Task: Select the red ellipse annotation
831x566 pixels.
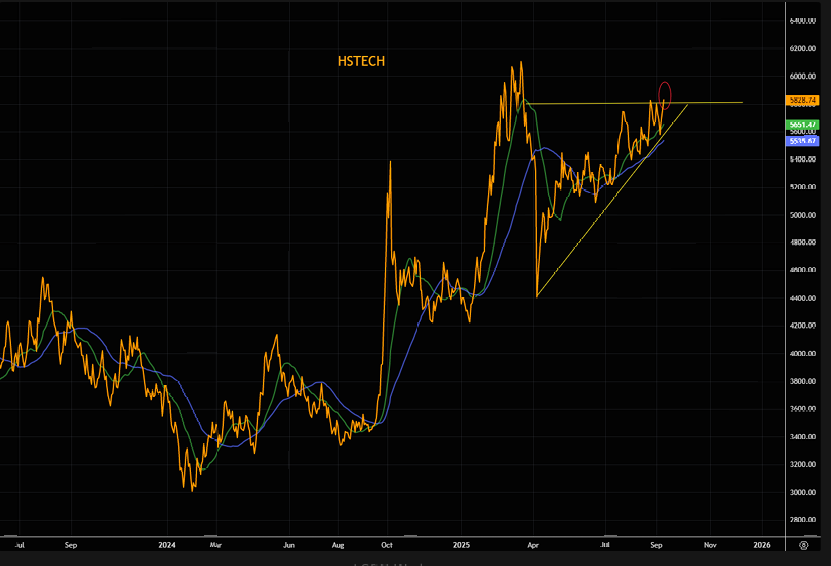Action: pos(665,92)
